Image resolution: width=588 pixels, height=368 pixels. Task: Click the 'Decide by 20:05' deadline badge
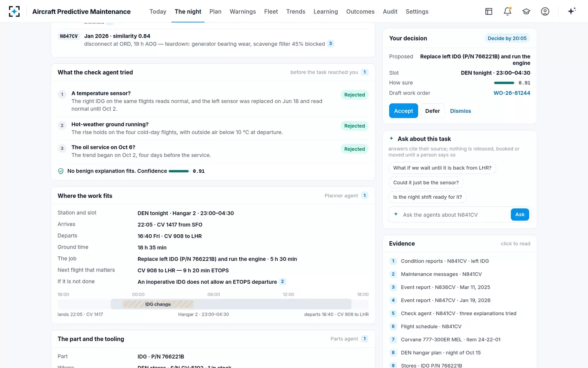507,38
